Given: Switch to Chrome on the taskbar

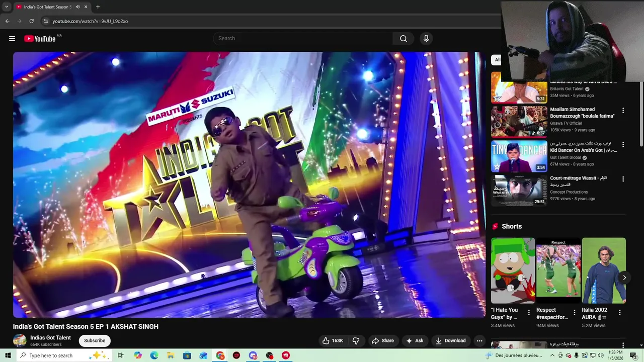Looking at the screenshot, I should [x=220, y=355].
